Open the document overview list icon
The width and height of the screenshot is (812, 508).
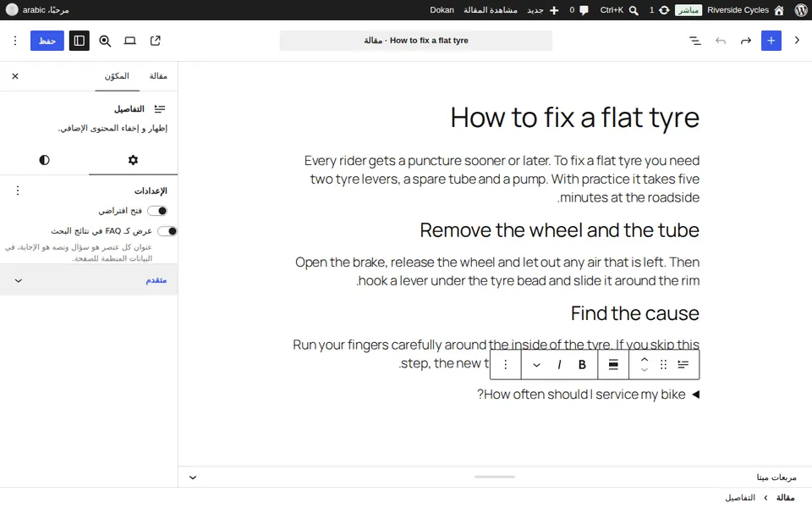(x=695, y=41)
